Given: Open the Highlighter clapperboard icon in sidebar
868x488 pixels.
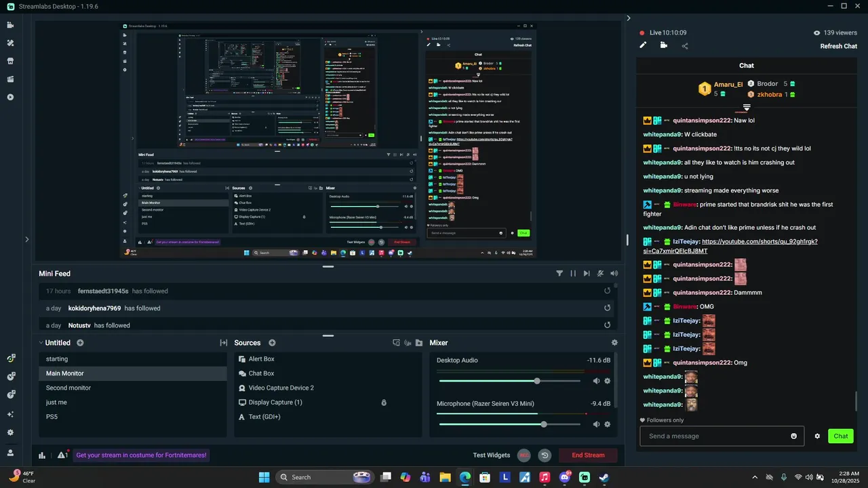Looking at the screenshot, I should (10, 79).
